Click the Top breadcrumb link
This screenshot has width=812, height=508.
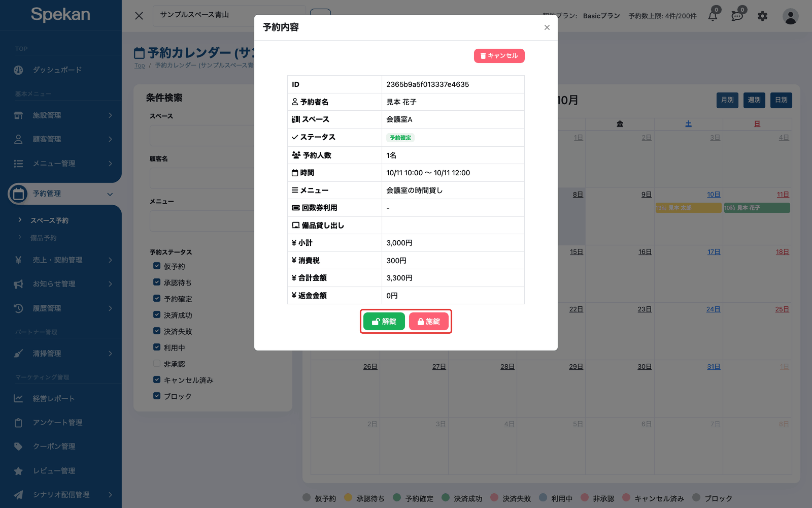[x=140, y=66]
